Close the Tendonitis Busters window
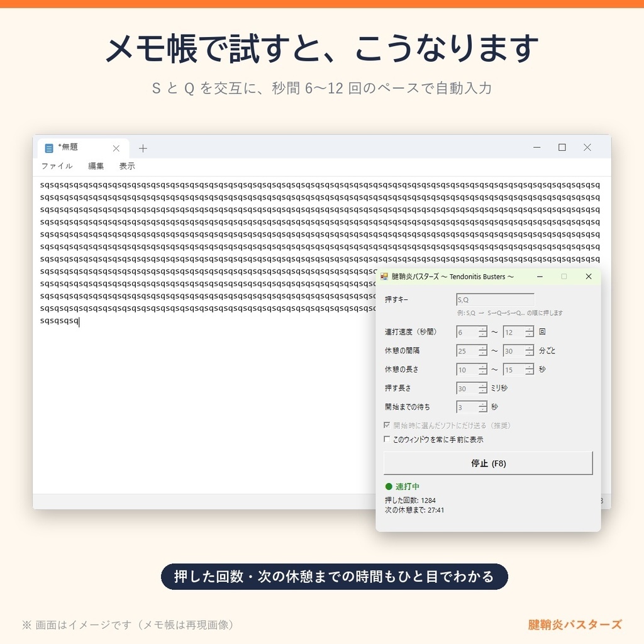The height and width of the screenshot is (644, 644). click(589, 277)
